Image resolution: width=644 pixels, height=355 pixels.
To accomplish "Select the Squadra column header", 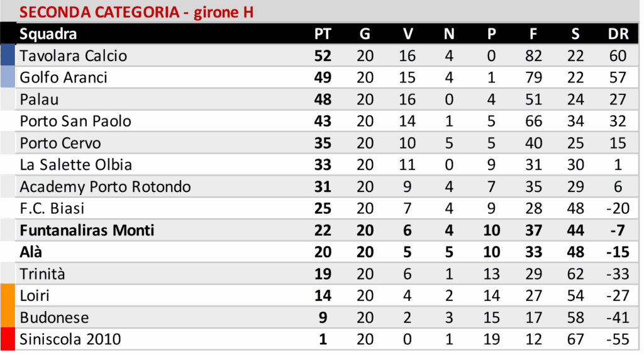I will coord(48,34).
